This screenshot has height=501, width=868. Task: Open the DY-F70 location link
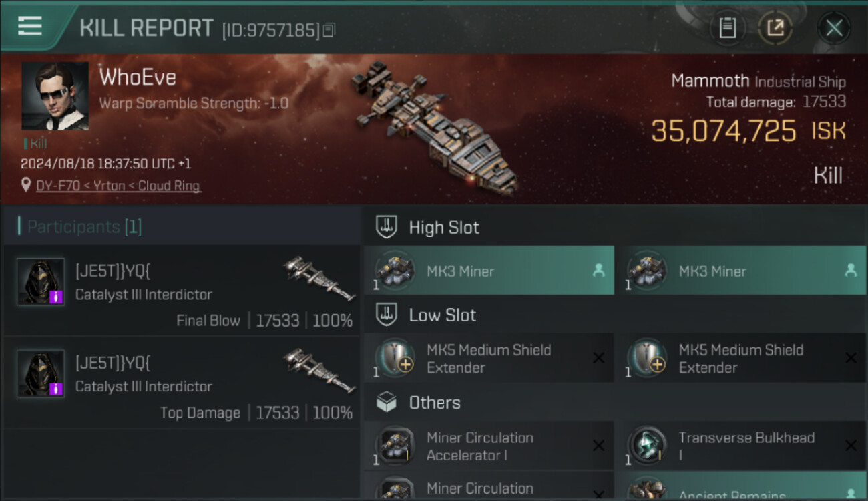pyautogui.click(x=118, y=186)
